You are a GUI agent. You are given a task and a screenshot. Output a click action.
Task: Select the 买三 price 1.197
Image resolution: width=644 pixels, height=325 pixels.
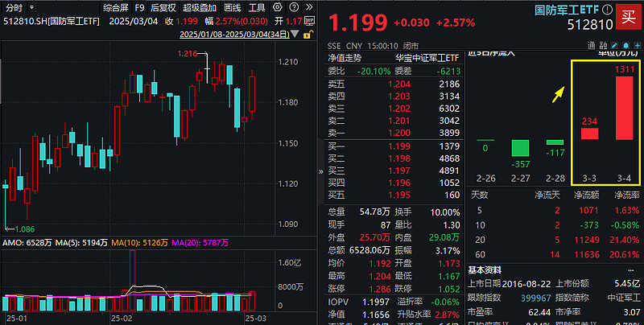398,171
